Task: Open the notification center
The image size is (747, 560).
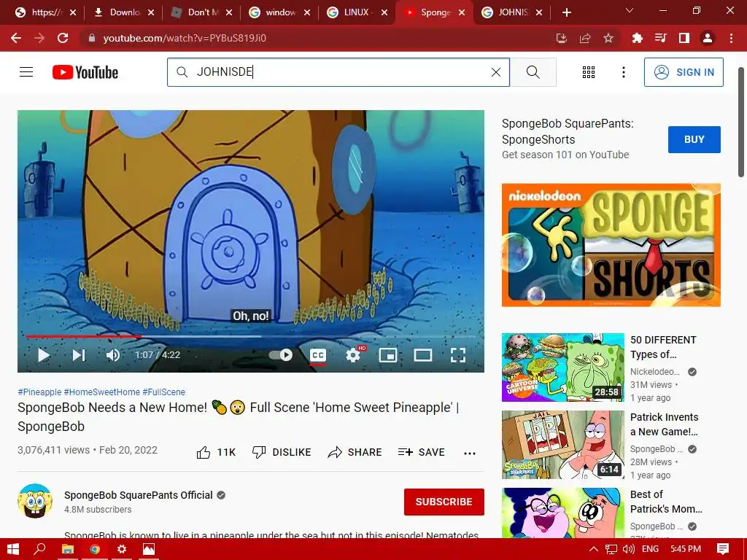Action: (723, 549)
